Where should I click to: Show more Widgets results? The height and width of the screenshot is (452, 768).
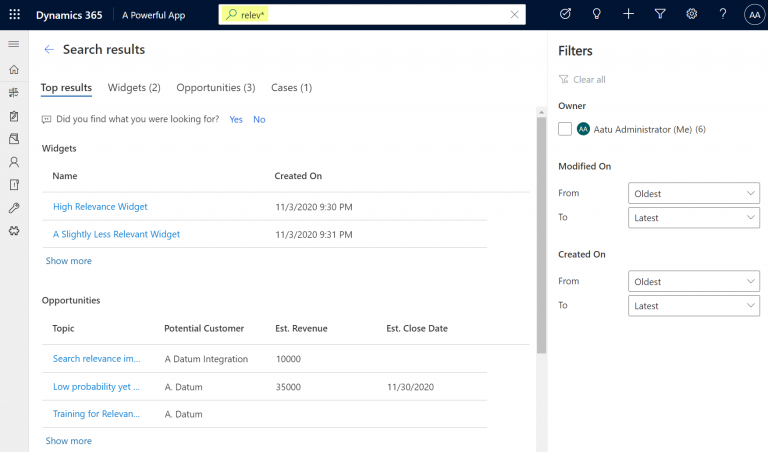pyautogui.click(x=69, y=261)
